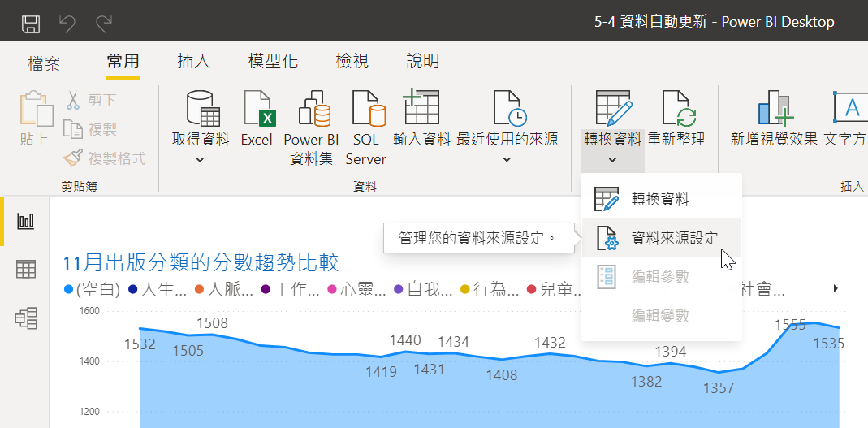Image resolution: width=868 pixels, height=428 pixels.
Task: Click the (空白) legend color dot
Action: (x=69, y=289)
